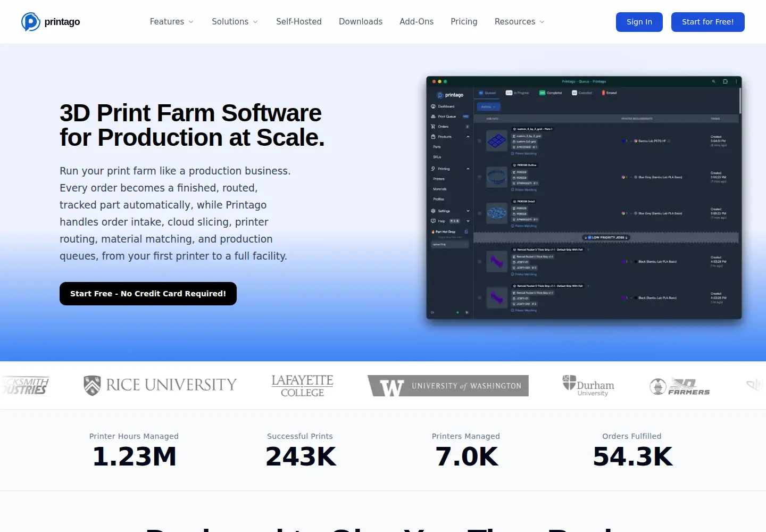Click the custom_2_by_3_grid job thumbnail
The image size is (766, 532).
(497, 142)
